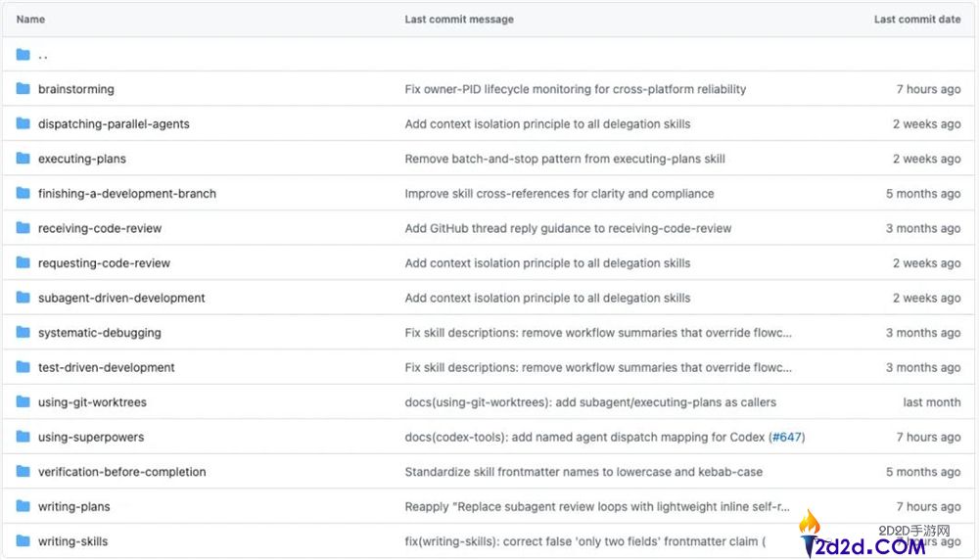This screenshot has height=560, width=979.
Task: Open the finishing-a-development-branch directory
Action: pos(126,194)
